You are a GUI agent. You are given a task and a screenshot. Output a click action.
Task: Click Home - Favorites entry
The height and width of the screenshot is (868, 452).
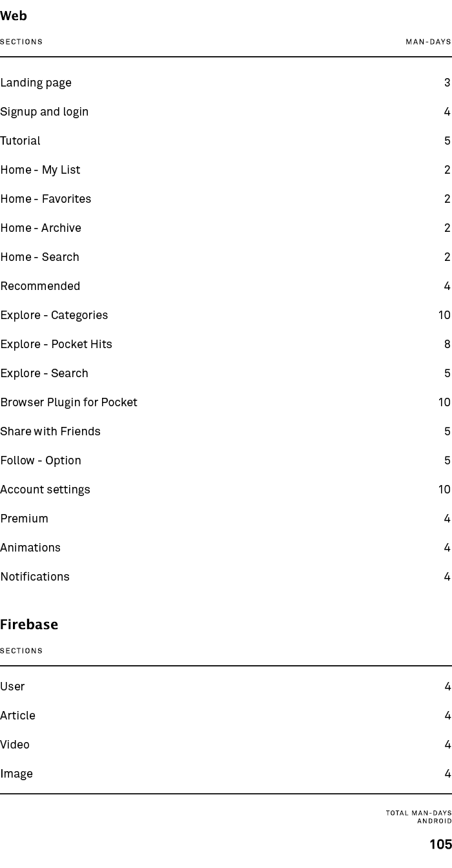coord(226,199)
